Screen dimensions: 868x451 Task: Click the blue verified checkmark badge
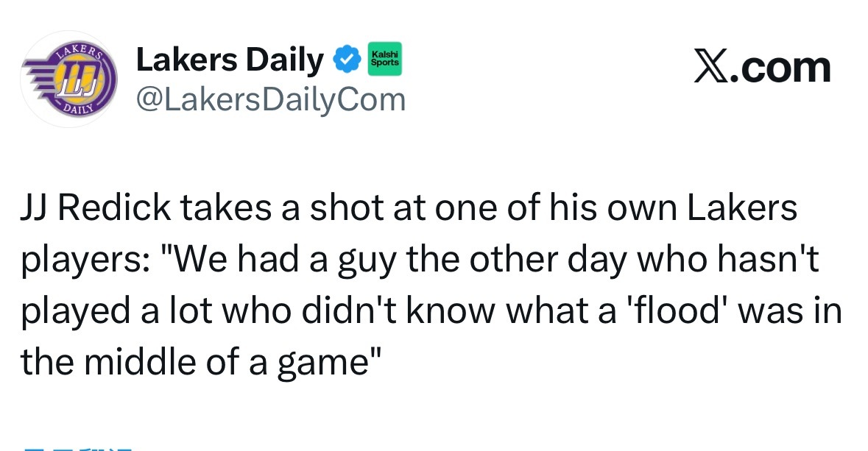[x=346, y=59]
